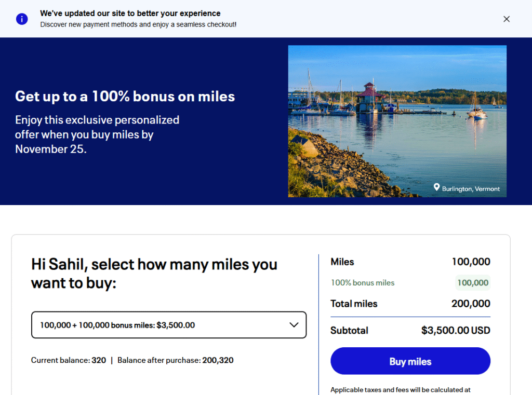Select the green 100,000 bonus amount
This screenshot has width=532, height=395.
click(x=473, y=282)
